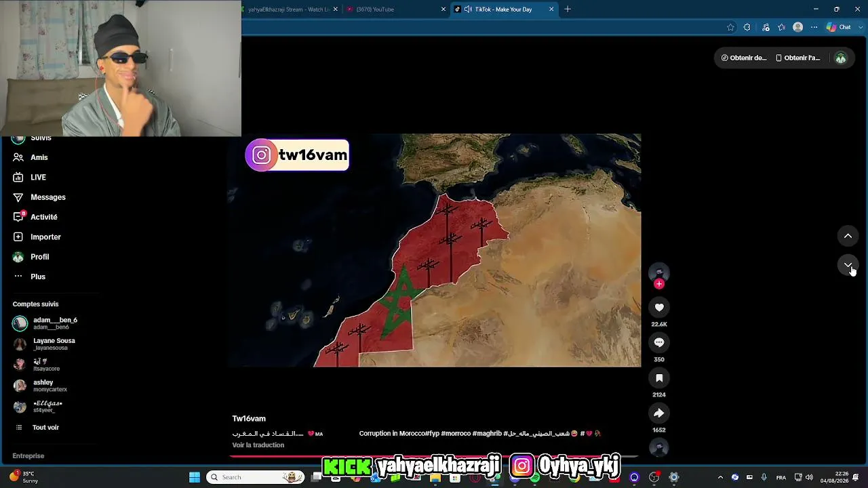Seek in the video progress bar
This screenshot has height=488, width=868.
(x=434, y=456)
